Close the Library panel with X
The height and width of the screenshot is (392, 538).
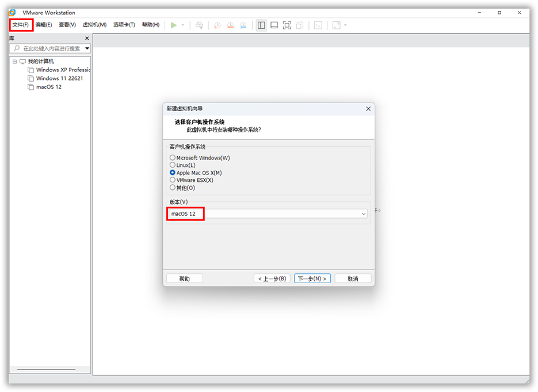[87, 38]
